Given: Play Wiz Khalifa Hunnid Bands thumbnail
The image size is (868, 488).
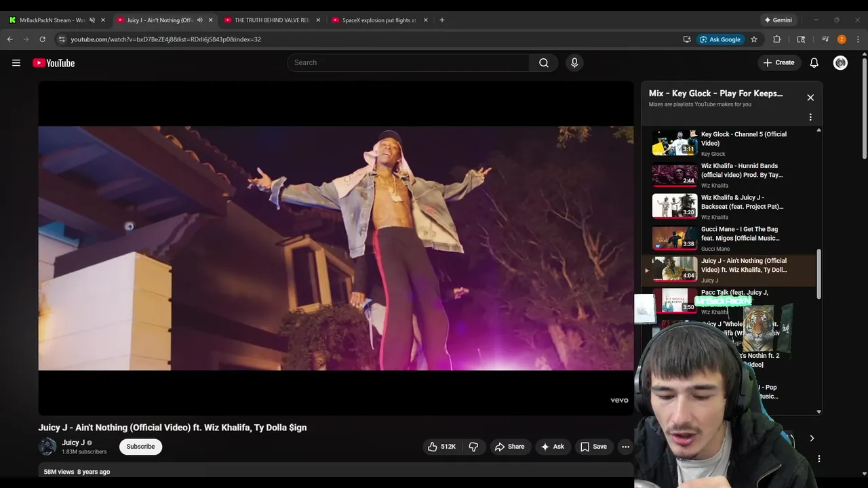Looking at the screenshot, I should click(x=675, y=175).
